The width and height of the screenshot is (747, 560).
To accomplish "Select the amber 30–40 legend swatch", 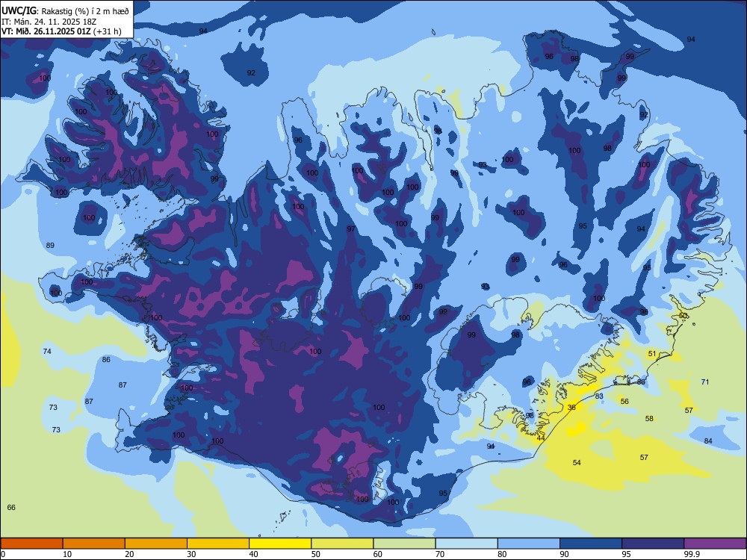I will click(218, 544).
